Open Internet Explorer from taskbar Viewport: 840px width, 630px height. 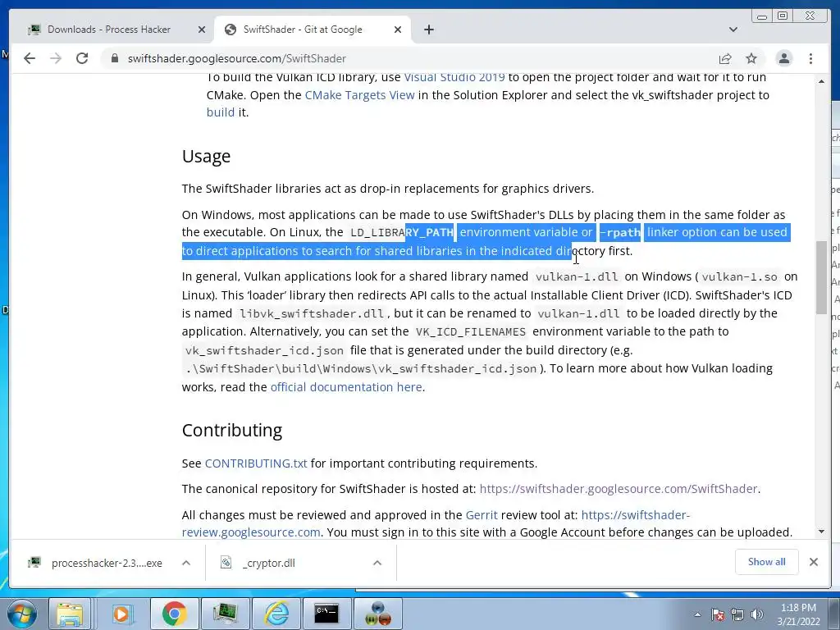(276, 614)
